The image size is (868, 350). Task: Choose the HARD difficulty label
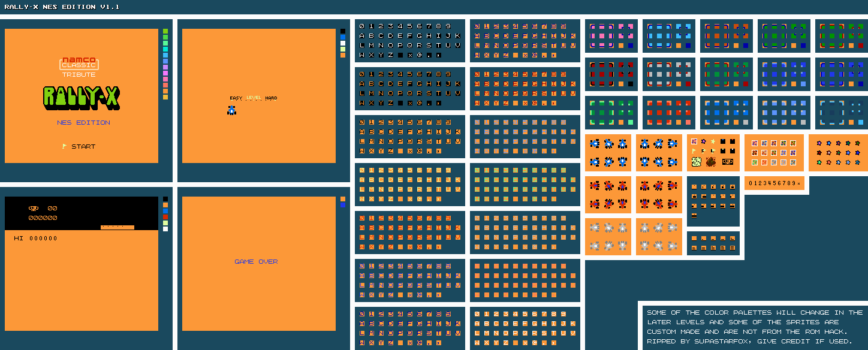(x=271, y=98)
